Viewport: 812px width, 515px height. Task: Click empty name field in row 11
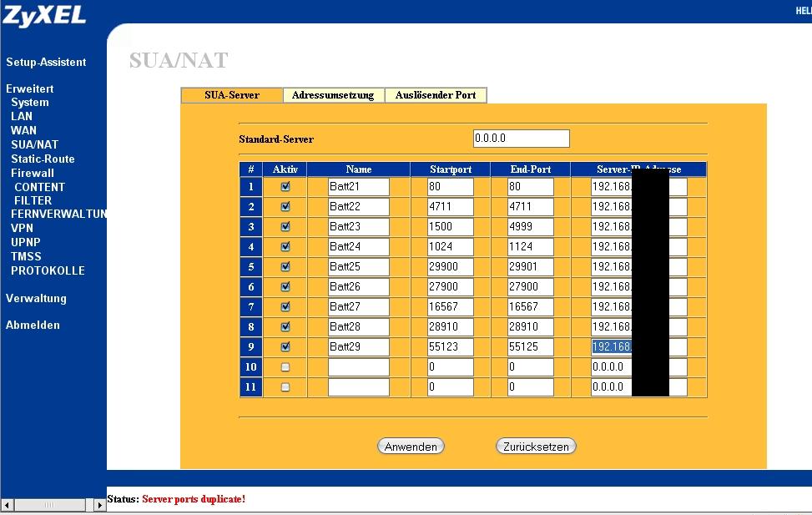[358, 387]
